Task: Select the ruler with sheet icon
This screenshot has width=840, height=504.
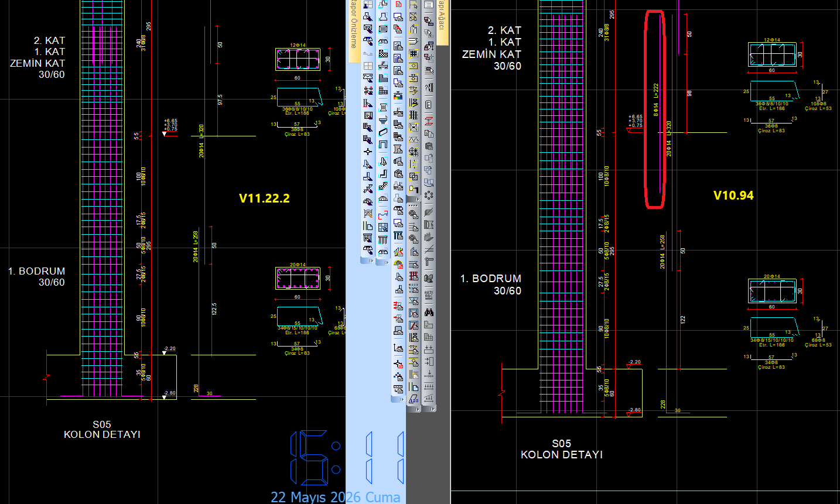Action: pos(398,389)
